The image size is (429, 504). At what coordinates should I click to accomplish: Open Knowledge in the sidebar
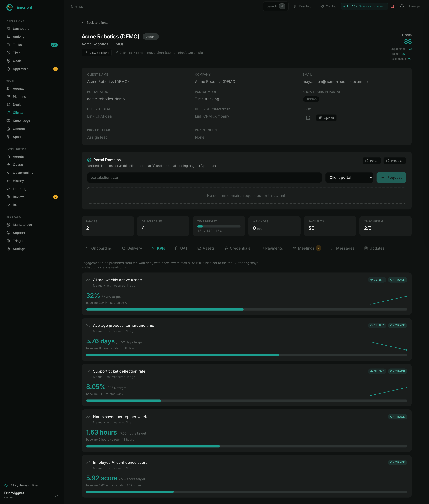pyautogui.click(x=32, y=121)
